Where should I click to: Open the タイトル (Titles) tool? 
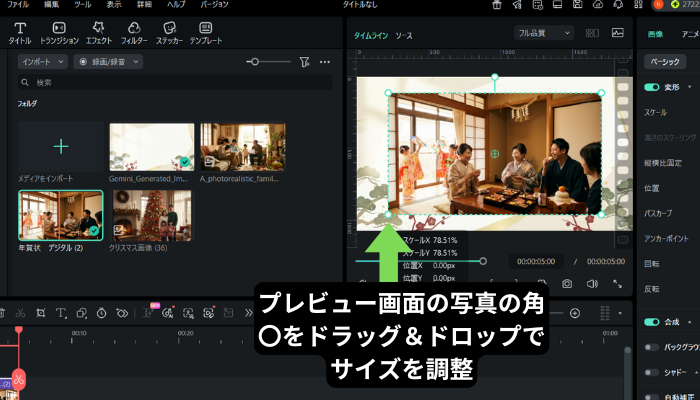click(20, 33)
